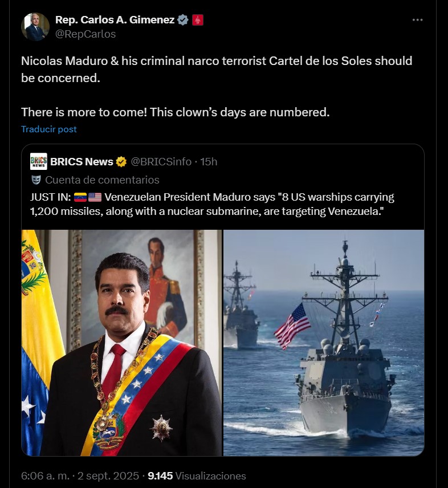Click the gold verified badge beside BRICS News
448x488 pixels.
(121, 162)
